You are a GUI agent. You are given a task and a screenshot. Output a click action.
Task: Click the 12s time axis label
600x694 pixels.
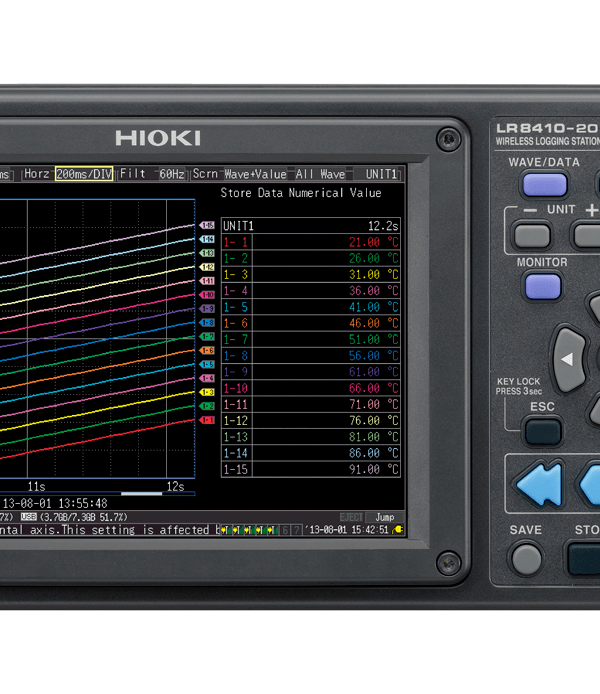[175, 486]
